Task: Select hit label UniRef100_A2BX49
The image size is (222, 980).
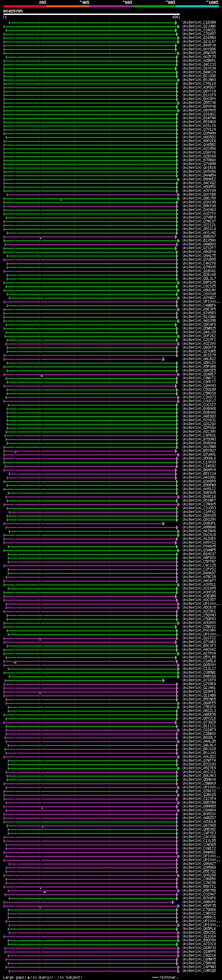Action: [199, 156]
